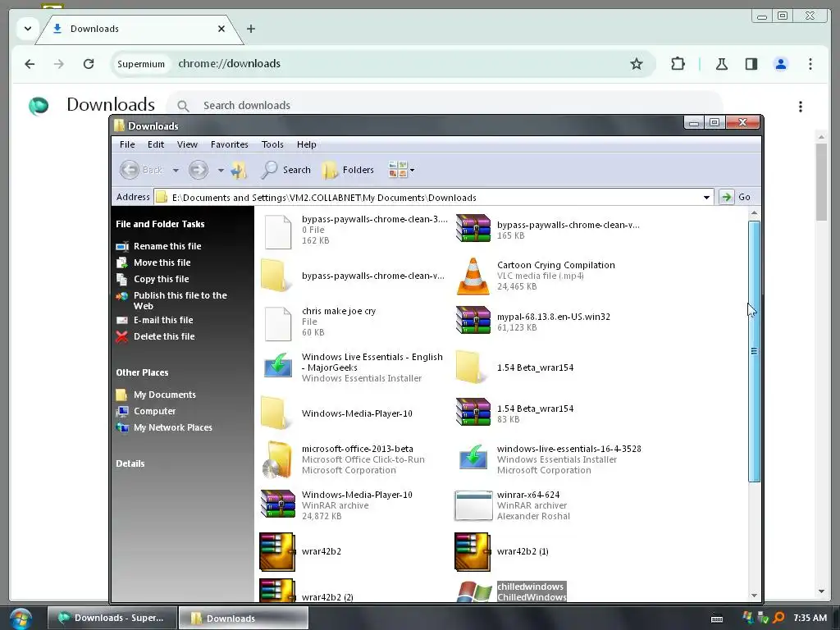Open the Search tool in Explorer
This screenshot has width=840, height=630.
point(286,170)
